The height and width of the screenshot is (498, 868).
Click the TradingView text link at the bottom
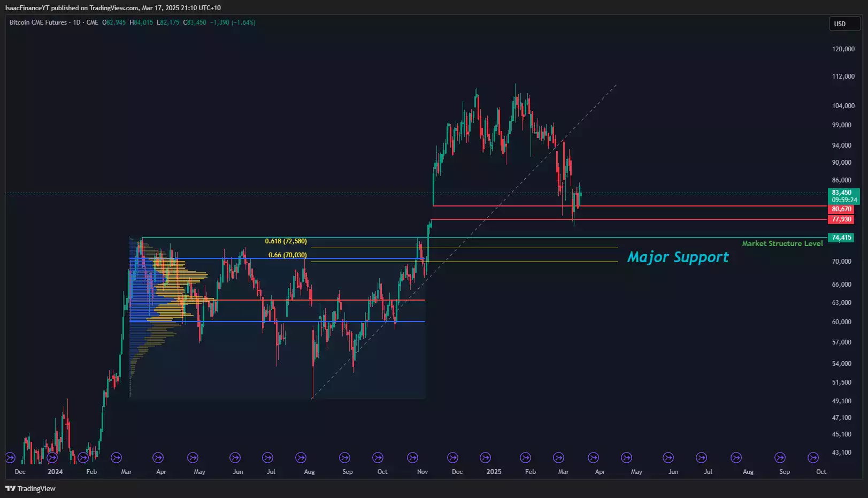click(36, 488)
